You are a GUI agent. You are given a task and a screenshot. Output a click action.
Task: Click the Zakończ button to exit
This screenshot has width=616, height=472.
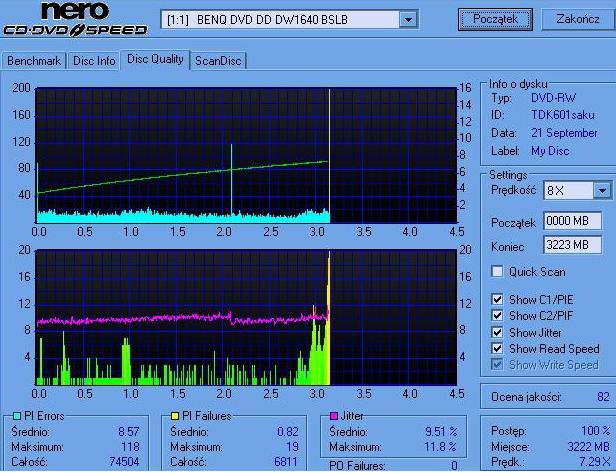[578, 19]
